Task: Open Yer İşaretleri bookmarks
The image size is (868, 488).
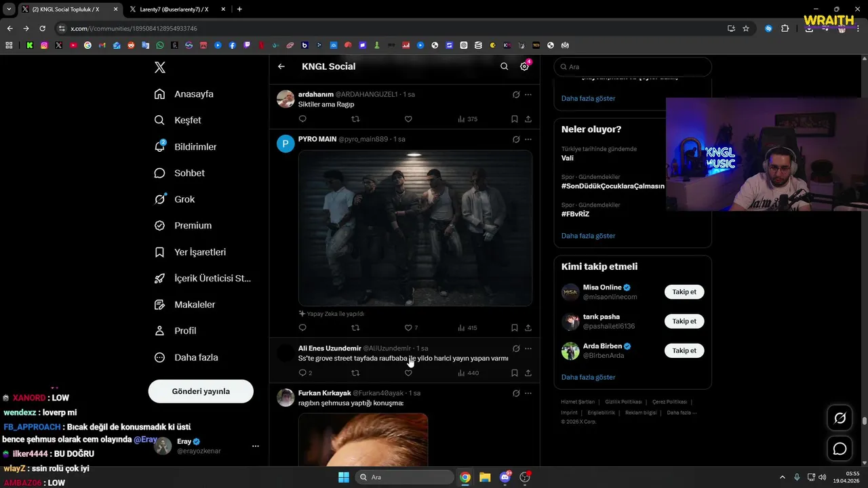Action: (190, 252)
